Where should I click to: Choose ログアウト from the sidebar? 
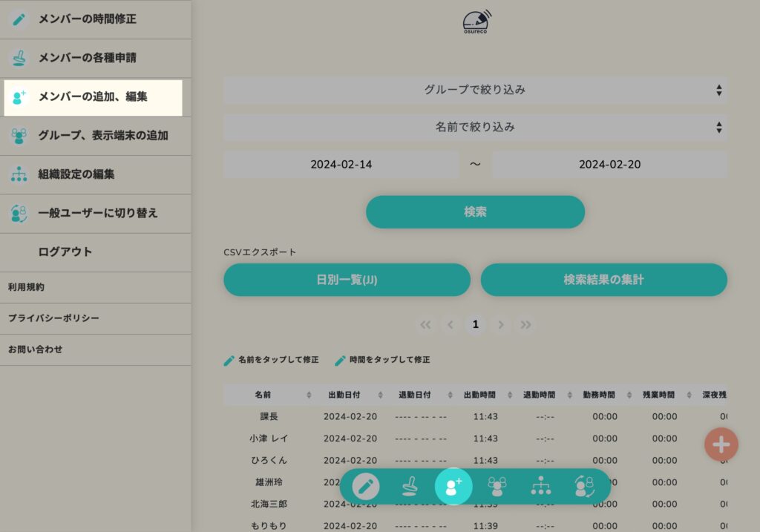pos(65,252)
